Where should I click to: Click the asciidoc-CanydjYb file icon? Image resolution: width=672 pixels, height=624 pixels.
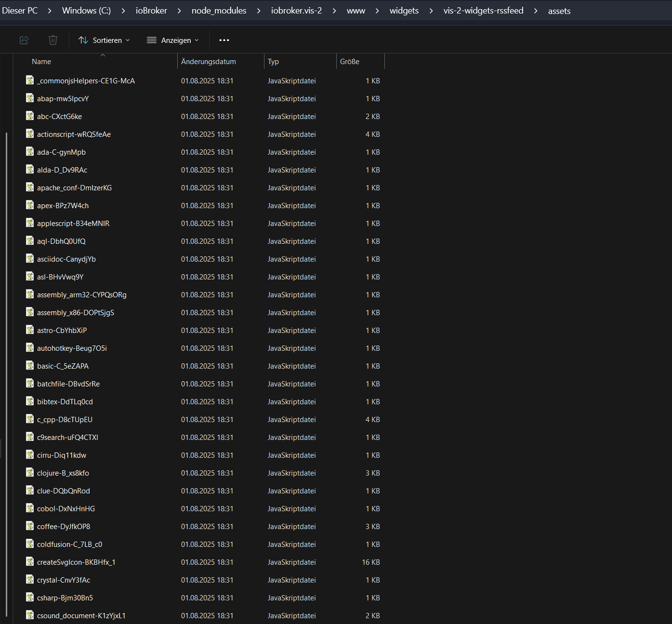click(30, 259)
